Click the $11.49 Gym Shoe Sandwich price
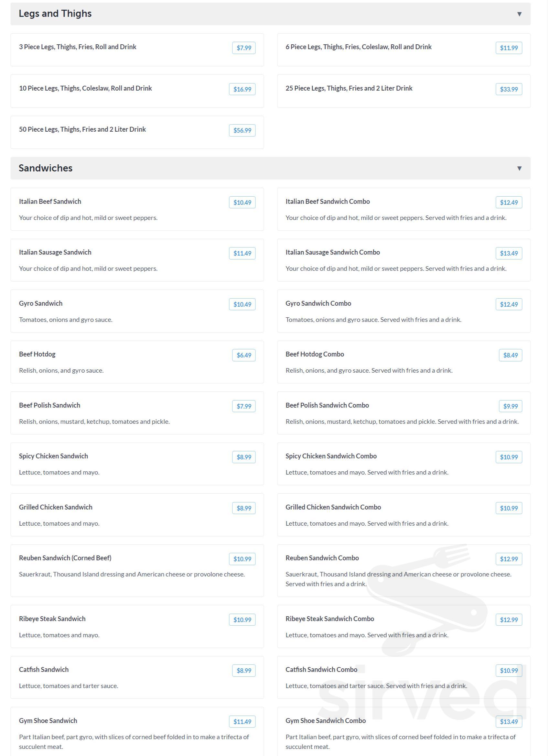548x756 pixels. tap(242, 722)
